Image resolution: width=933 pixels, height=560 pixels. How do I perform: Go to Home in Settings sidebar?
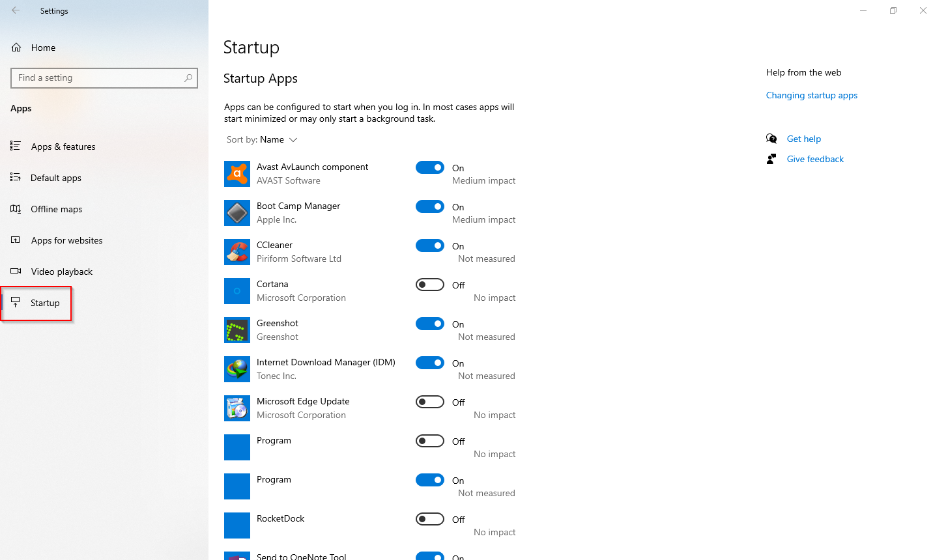(x=43, y=48)
